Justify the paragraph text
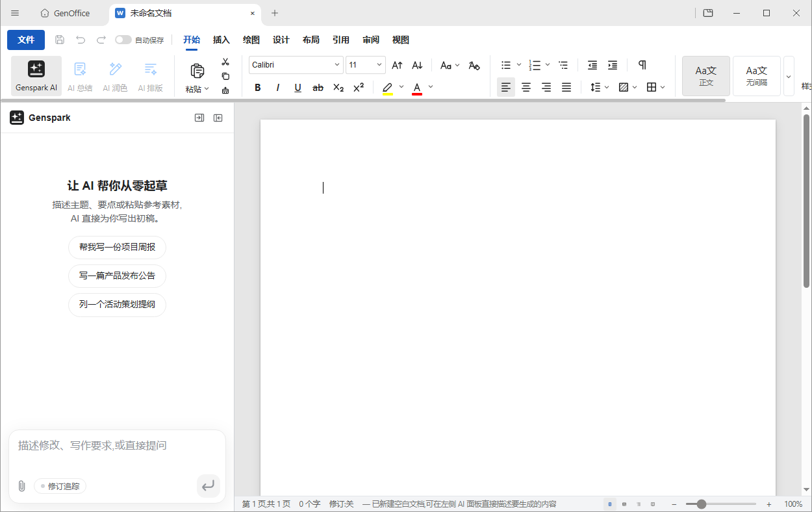The height and width of the screenshot is (512, 812). (566, 87)
